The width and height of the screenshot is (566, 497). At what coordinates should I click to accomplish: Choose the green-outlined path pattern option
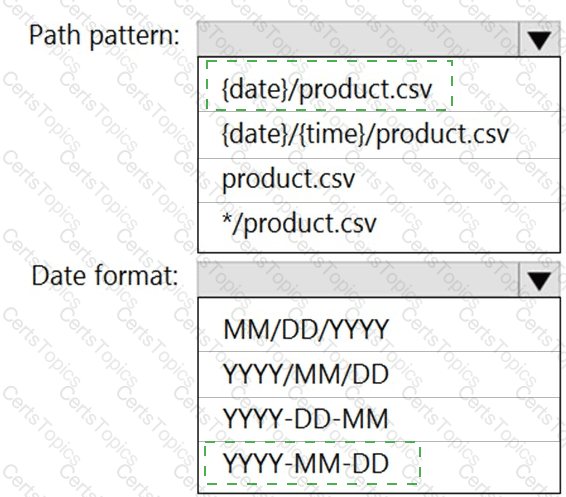tap(329, 85)
